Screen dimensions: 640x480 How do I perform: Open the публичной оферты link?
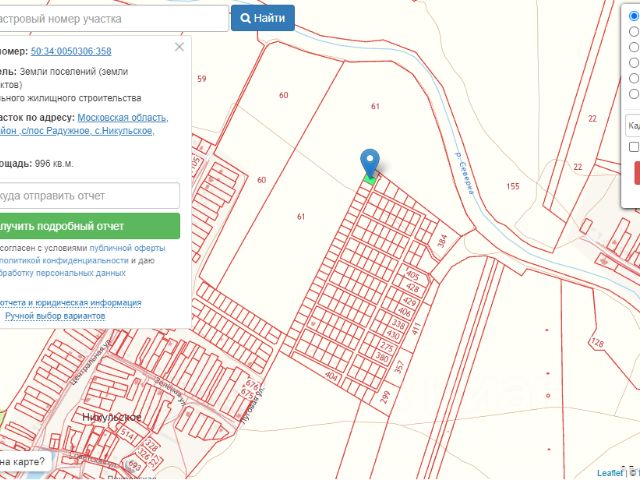click(128, 246)
